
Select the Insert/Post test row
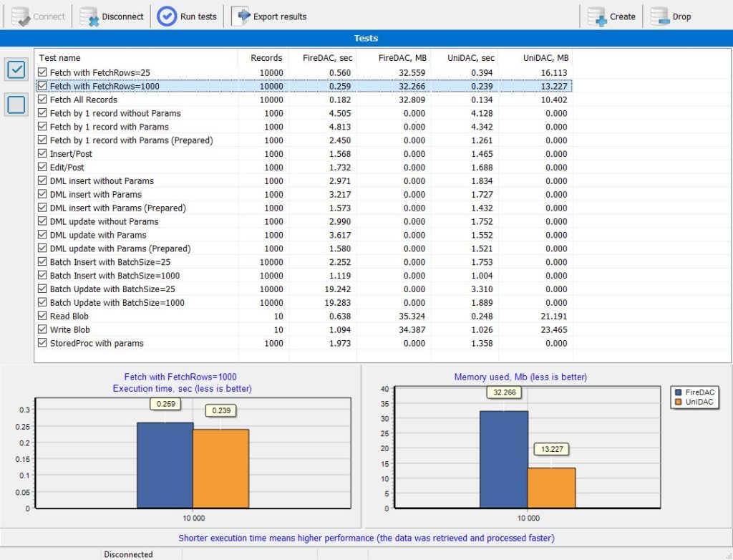(304, 154)
